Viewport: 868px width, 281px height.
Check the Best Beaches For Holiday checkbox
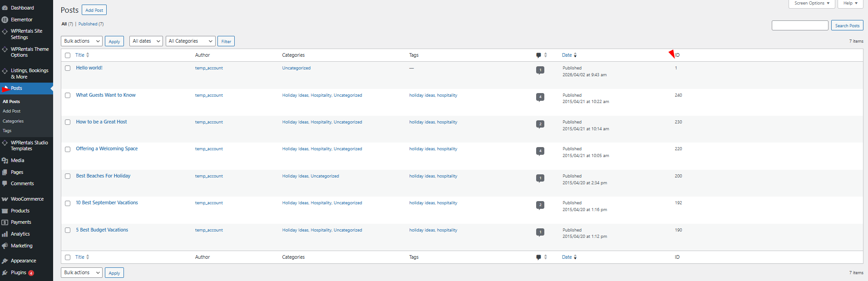pos(68,176)
